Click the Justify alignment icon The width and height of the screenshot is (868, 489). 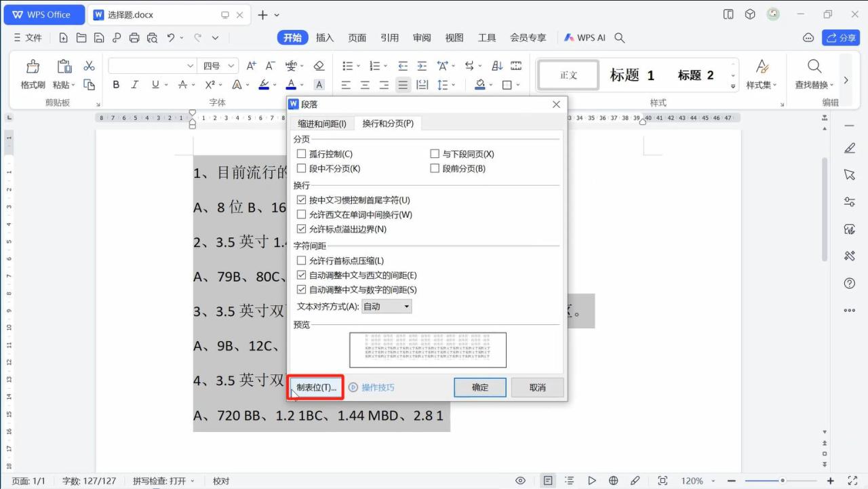pos(403,85)
